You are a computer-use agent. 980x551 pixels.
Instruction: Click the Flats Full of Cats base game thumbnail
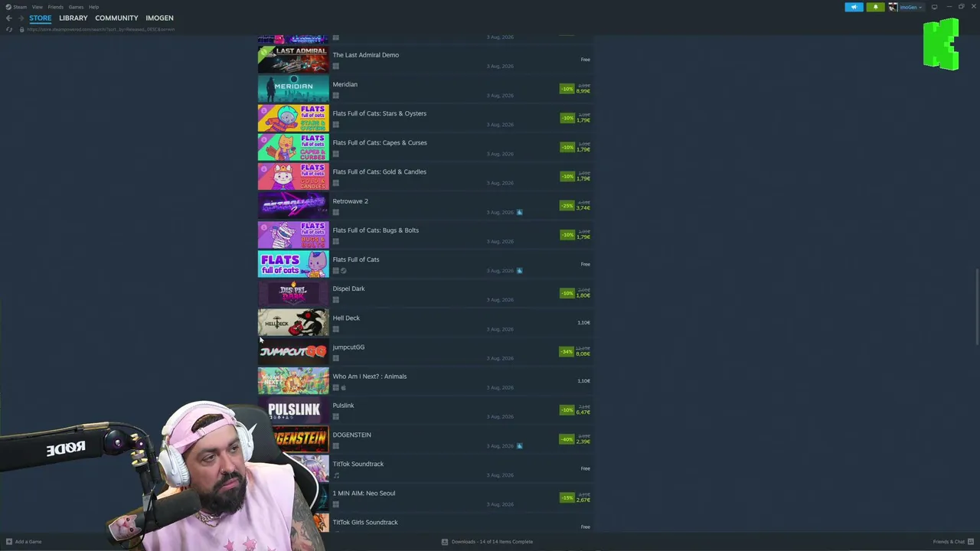click(x=293, y=264)
